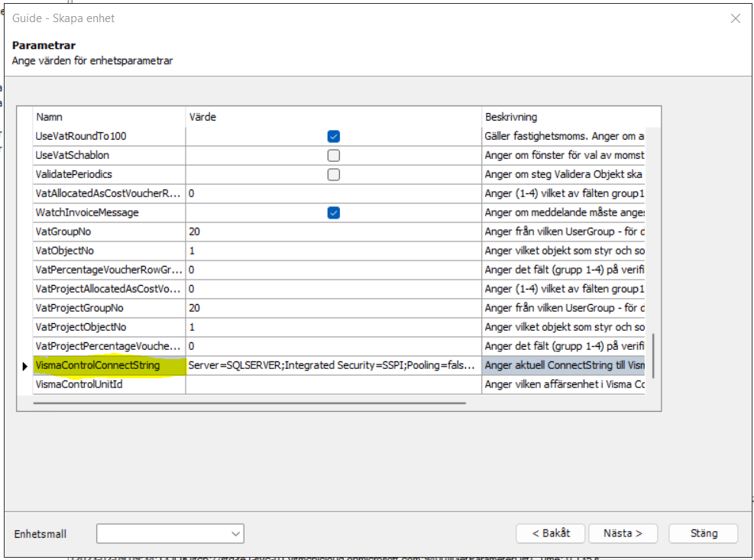Click the horizontal scrollbar below the grid
Image resolution: width=754 pixels, height=560 pixels.
coord(249,403)
